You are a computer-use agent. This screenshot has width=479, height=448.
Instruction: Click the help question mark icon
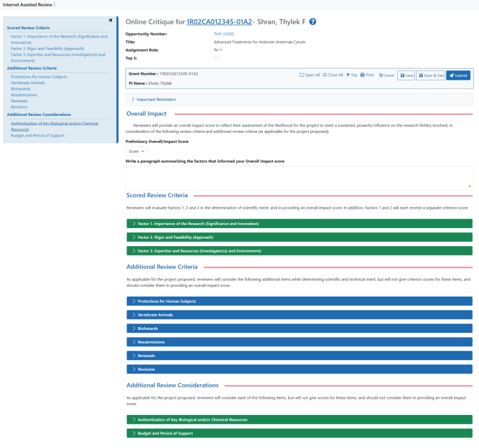pyautogui.click(x=313, y=22)
